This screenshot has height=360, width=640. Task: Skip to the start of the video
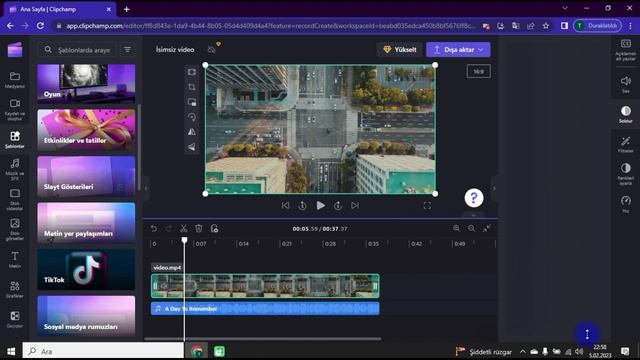click(x=285, y=206)
